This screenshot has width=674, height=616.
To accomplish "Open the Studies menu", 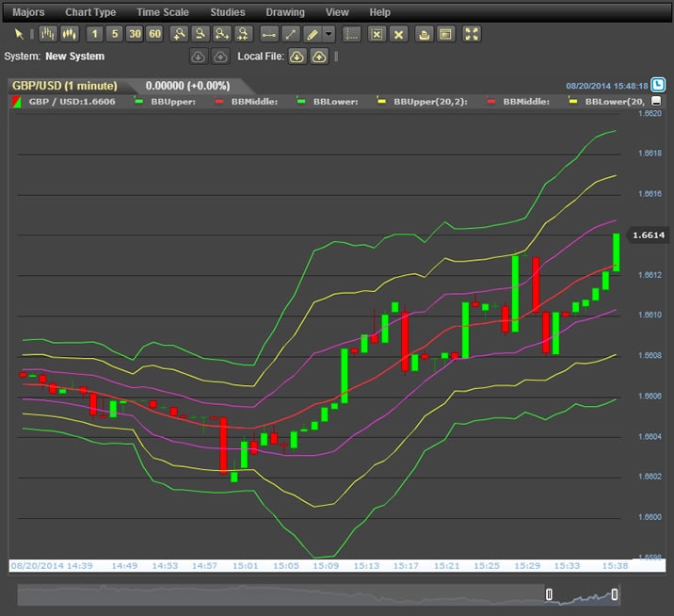I will coord(228,12).
